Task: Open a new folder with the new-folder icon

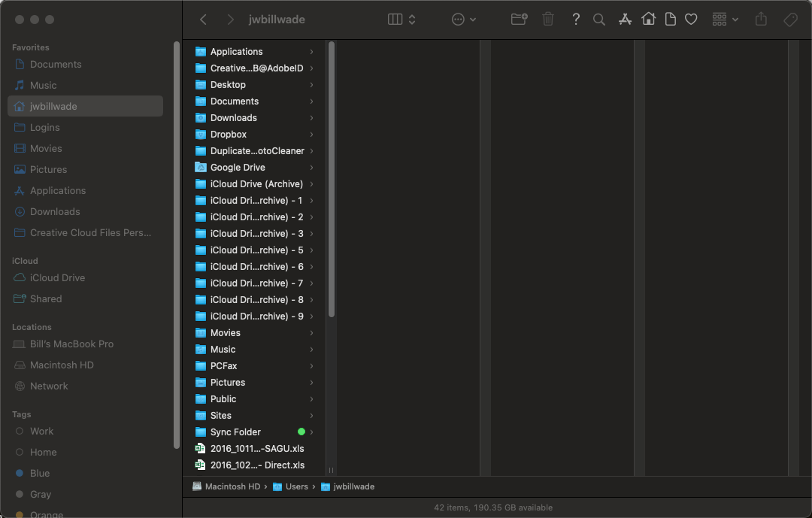Action: (518, 19)
